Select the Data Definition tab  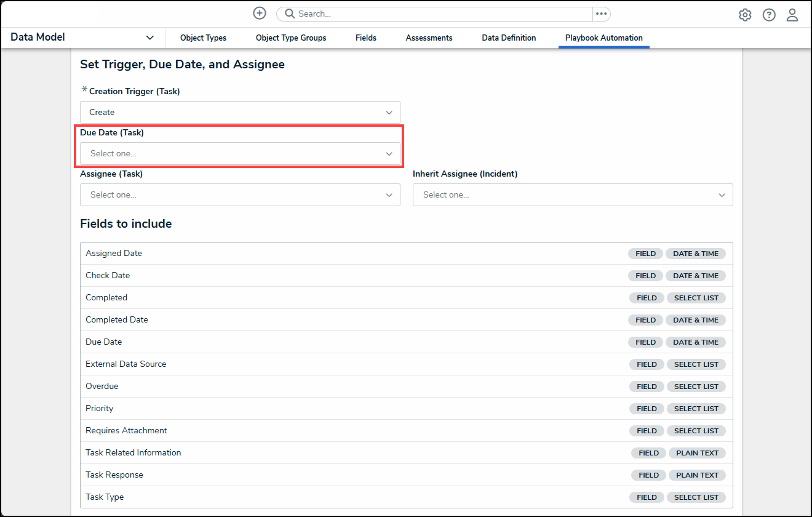coord(509,38)
